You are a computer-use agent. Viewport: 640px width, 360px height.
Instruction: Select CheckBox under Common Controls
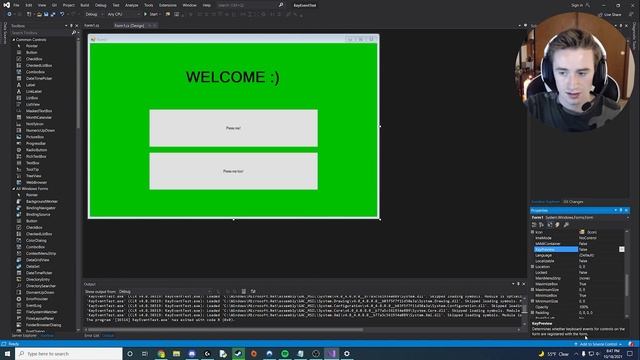pos(34,59)
